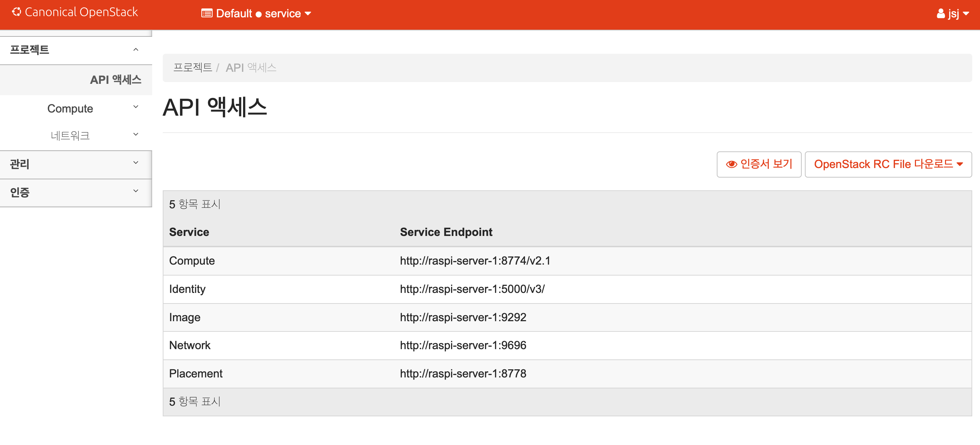Click the Compute service endpoint URL
The height and width of the screenshot is (445, 980).
coord(475,261)
